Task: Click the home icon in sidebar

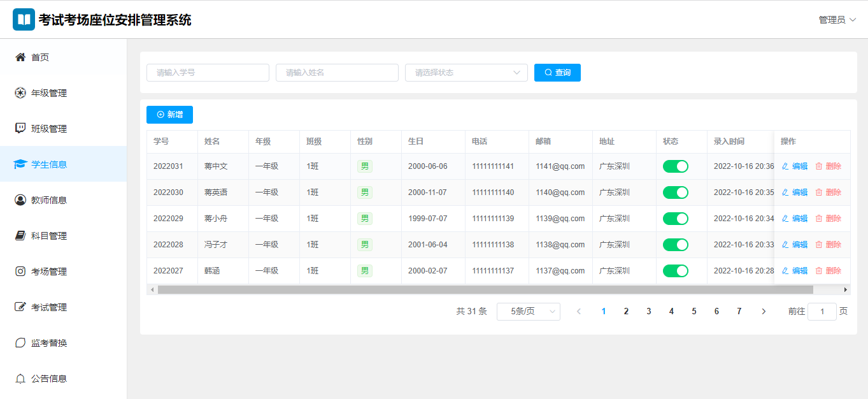Action: [20, 57]
